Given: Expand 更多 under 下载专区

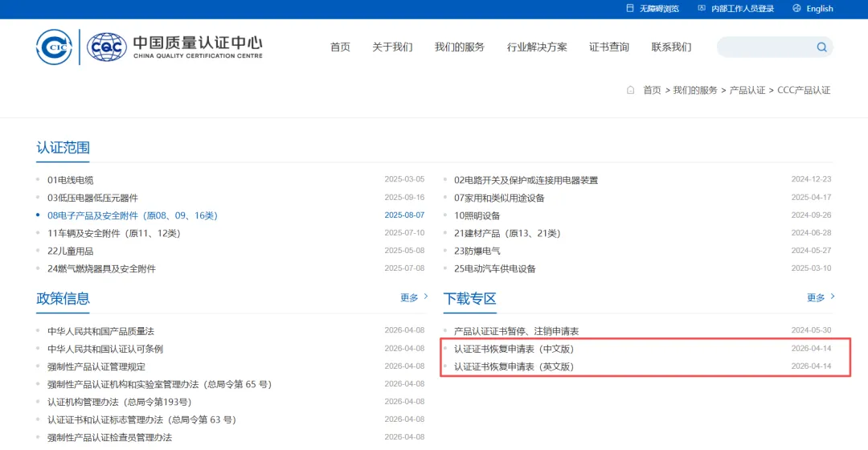Looking at the screenshot, I should click(821, 298).
